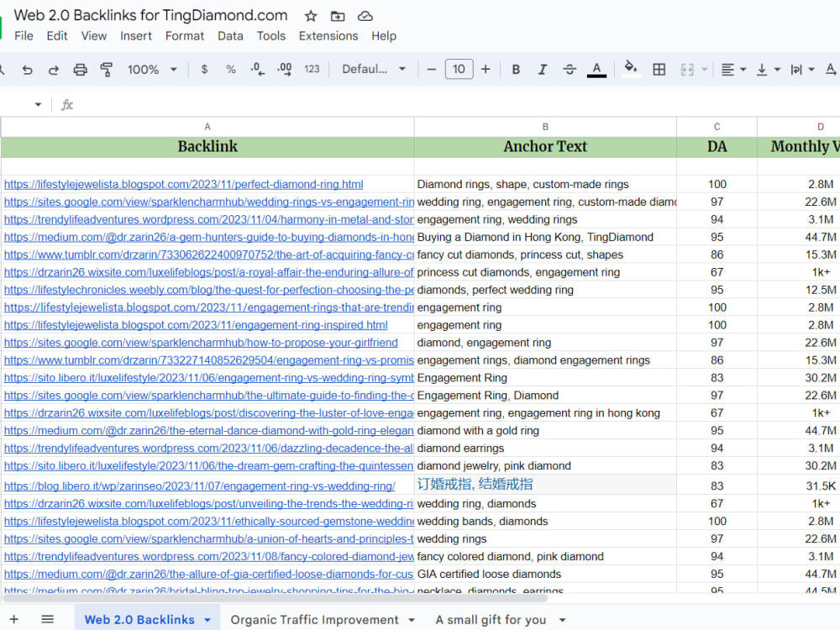Star the spreadsheet document
The image size is (840, 630).
tap(311, 16)
